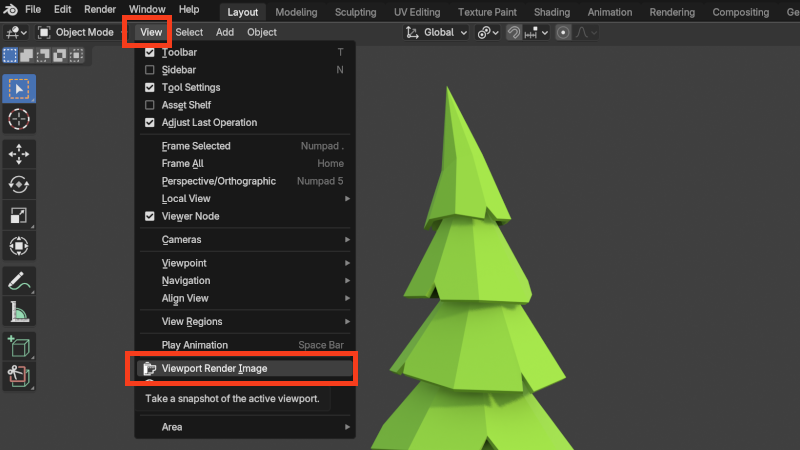Select the Annotate pencil tool
Image resolution: width=800 pixels, height=450 pixels.
click(19, 280)
